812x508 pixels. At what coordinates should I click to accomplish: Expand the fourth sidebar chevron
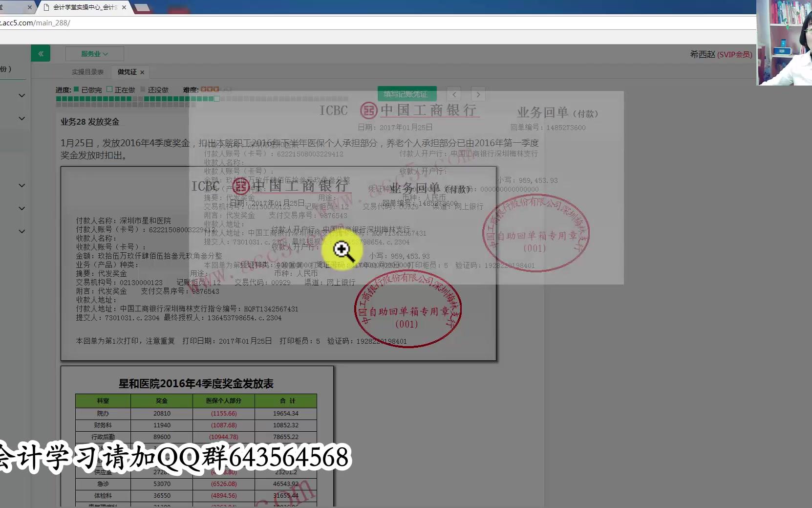click(x=21, y=208)
